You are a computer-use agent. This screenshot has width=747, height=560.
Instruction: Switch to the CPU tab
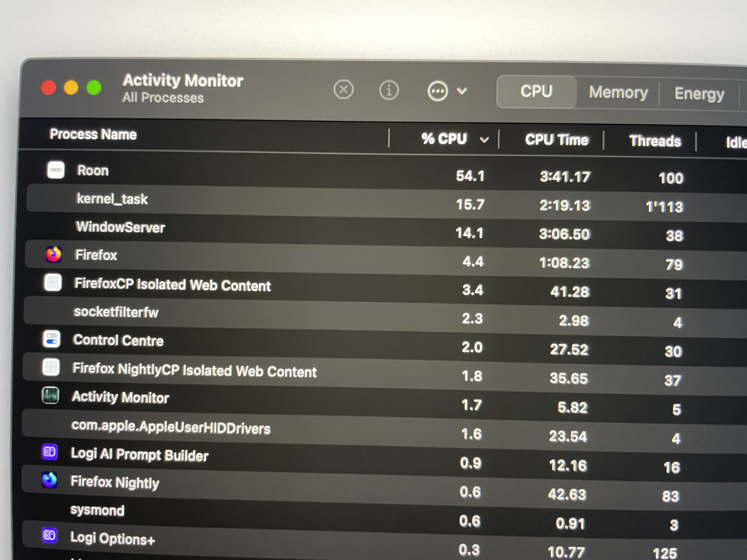point(536,91)
